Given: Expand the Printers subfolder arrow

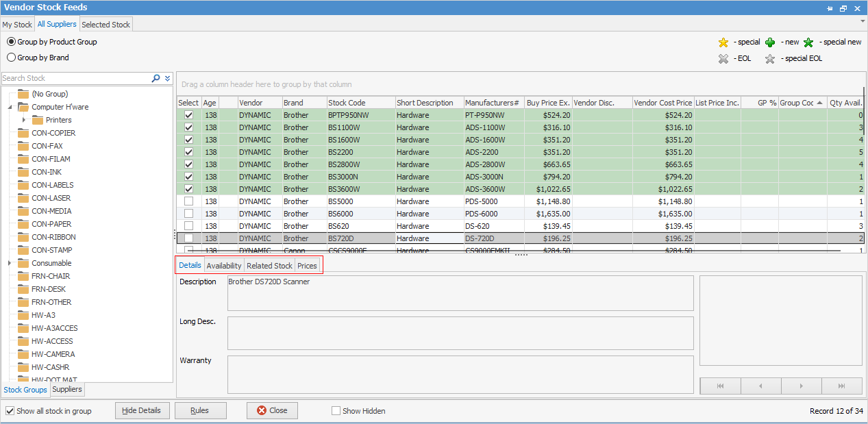Looking at the screenshot, I should click(x=24, y=120).
